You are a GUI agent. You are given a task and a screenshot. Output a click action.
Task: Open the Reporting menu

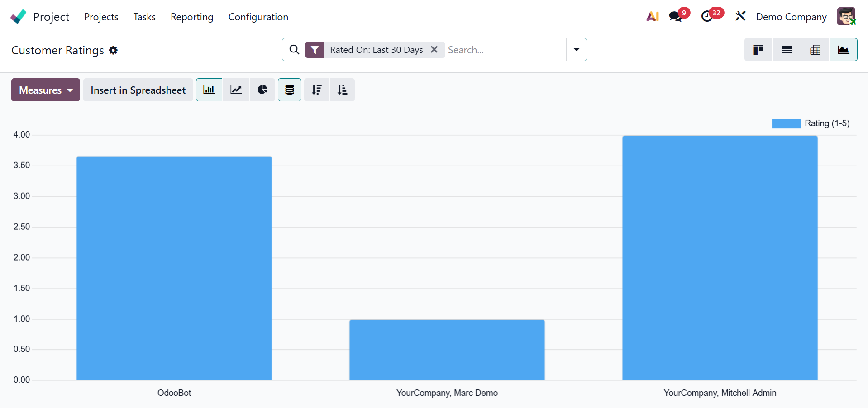192,17
